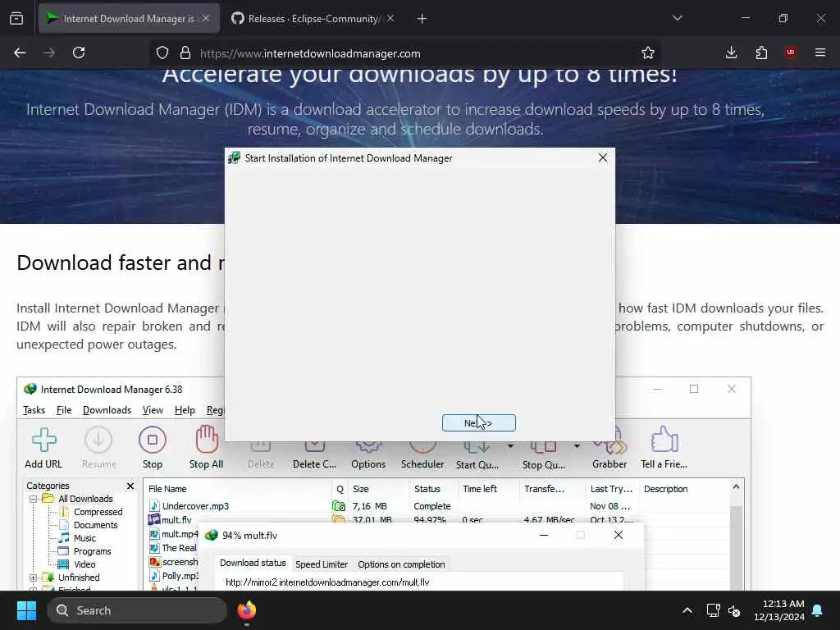This screenshot has width=840, height=630.
Task: Select the Undercover.mp3 file row
Action: (x=436, y=505)
